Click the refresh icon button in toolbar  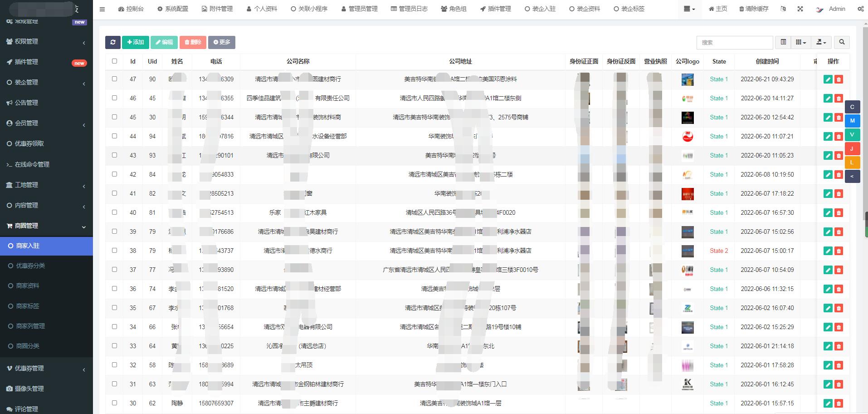tap(112, 42)
